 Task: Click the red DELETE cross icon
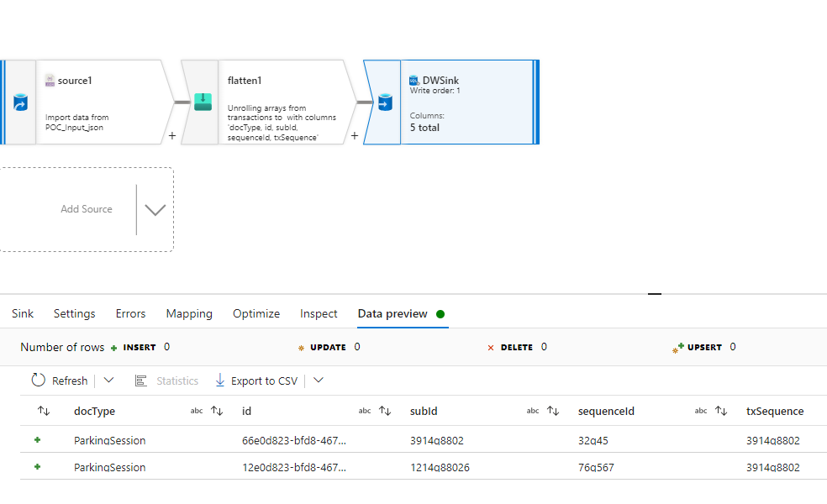click(x=491, y=348)
